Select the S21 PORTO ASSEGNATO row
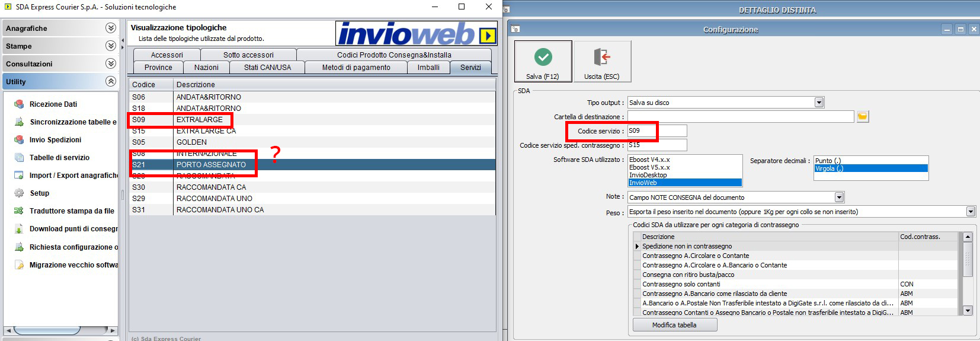This screenshot has height=341, width=980. 312,164
